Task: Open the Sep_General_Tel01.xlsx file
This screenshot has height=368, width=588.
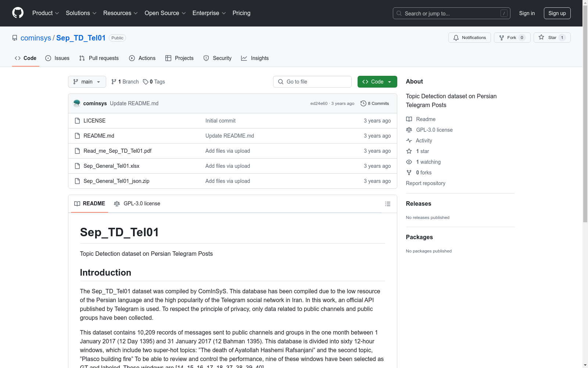Action: (111, 166)
